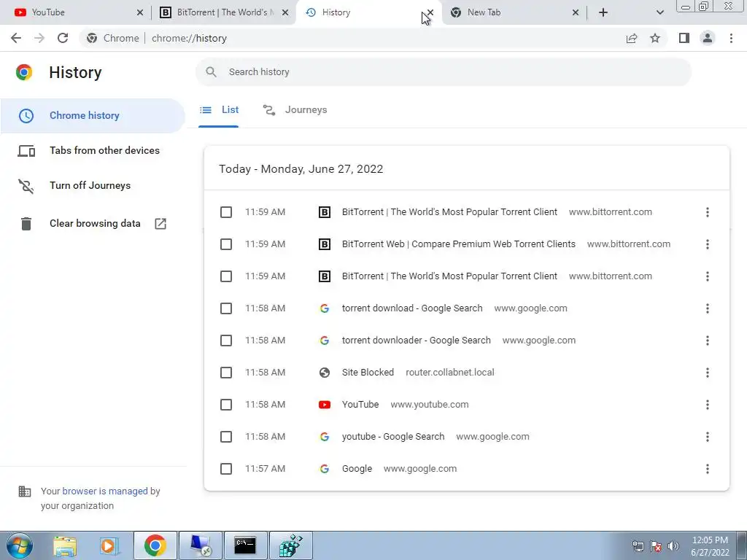This screenshot has width=747, height=560.
Task: Switch to the New Tab tab
Action: point(513,12)
